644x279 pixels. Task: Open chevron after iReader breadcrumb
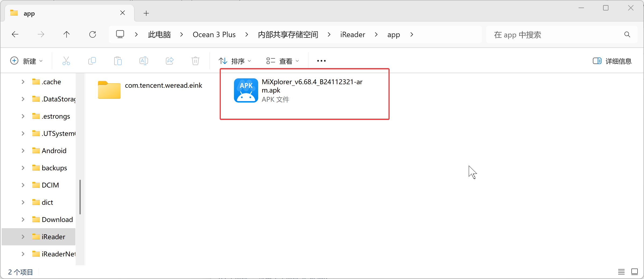point(376,34)
